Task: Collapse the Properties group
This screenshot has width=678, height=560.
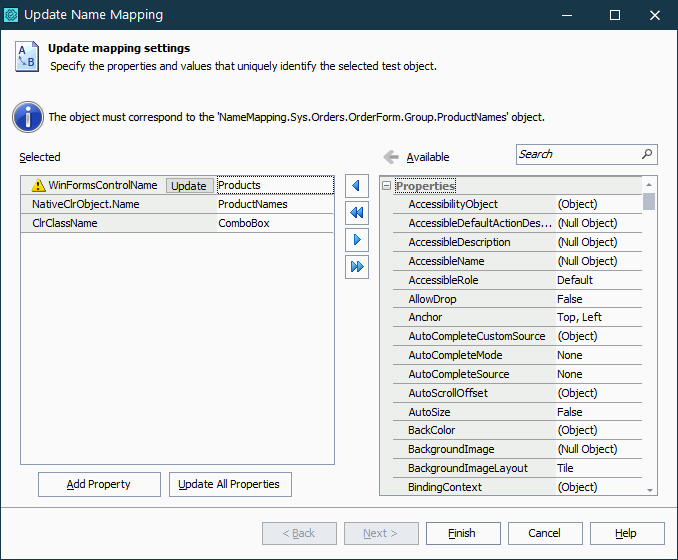Action: click(x=387, y=186)
